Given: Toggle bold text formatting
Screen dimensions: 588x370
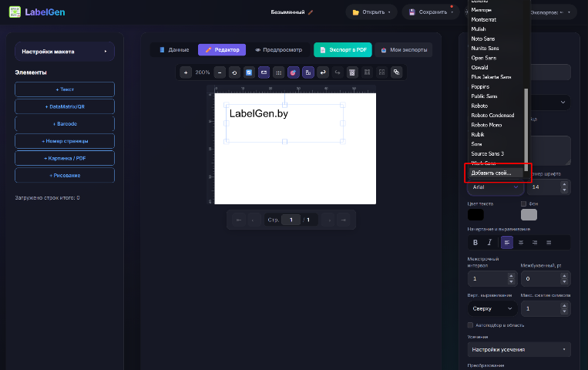Looking at the screenshot, I should 475,242.
